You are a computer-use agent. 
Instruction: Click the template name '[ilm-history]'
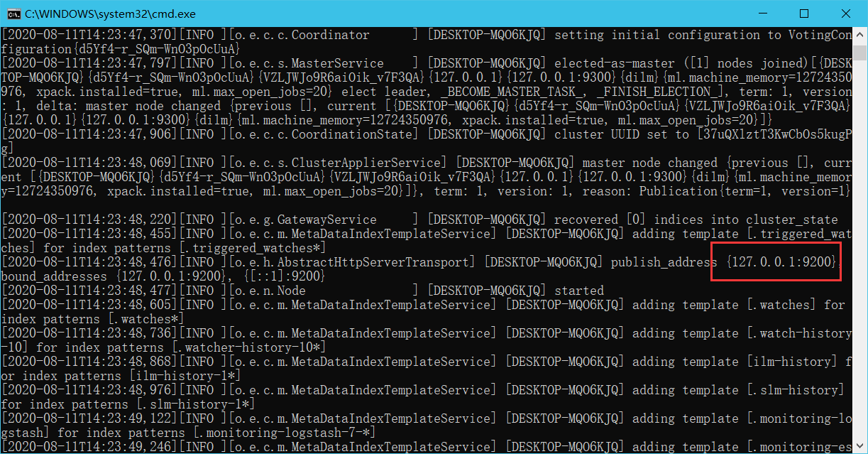pos(792,362)
